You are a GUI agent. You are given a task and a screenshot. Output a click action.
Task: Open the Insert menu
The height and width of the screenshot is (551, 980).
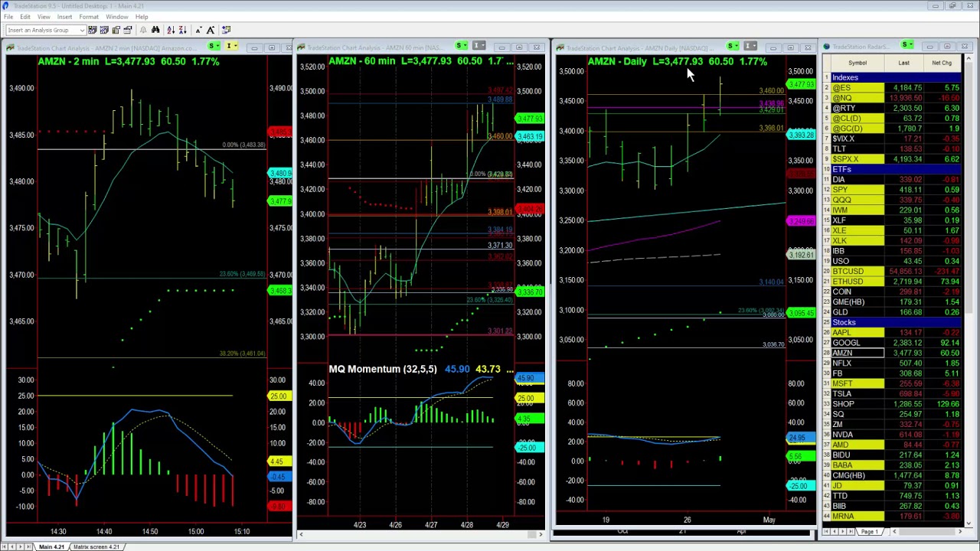tap(64, 17)
